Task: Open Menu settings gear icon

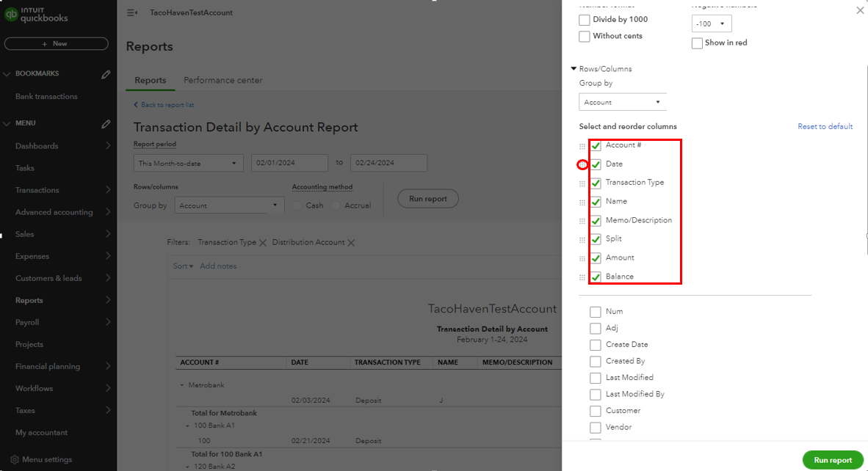Action: 15,459
